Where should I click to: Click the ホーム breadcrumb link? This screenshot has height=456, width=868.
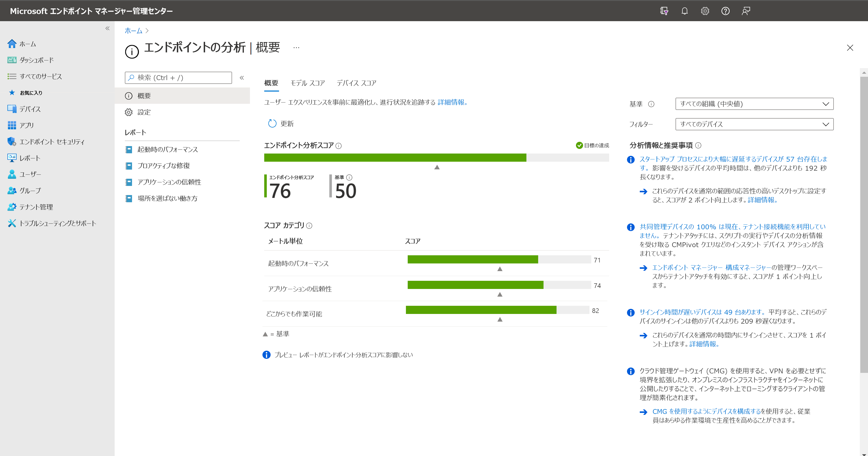134,31
